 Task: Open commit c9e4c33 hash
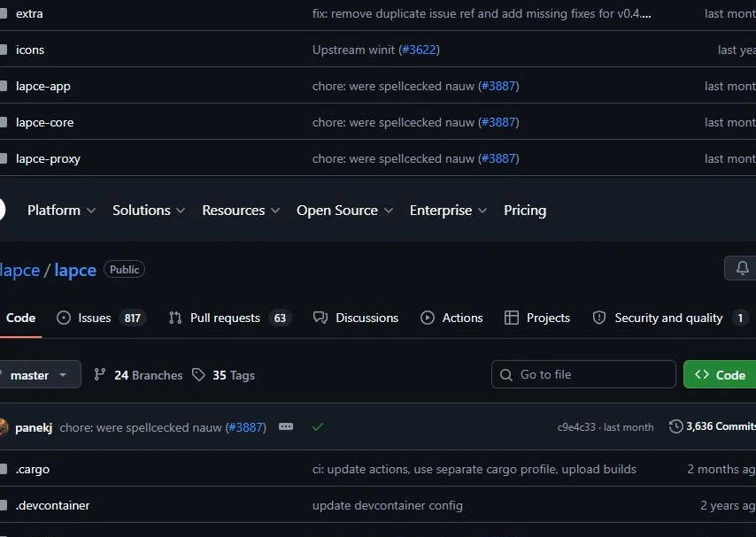pos(576,427)
